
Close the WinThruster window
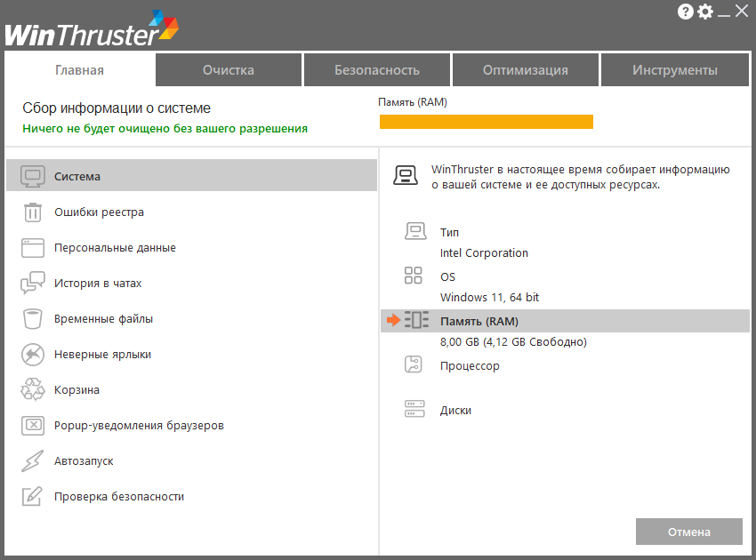[742, 11]
